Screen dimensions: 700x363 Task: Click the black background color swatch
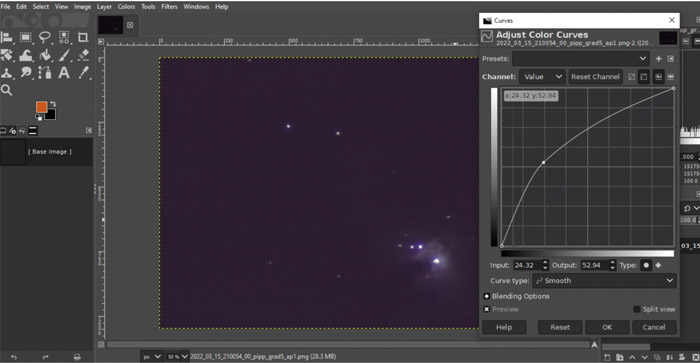pyautogui.click(x=51, y=114)
